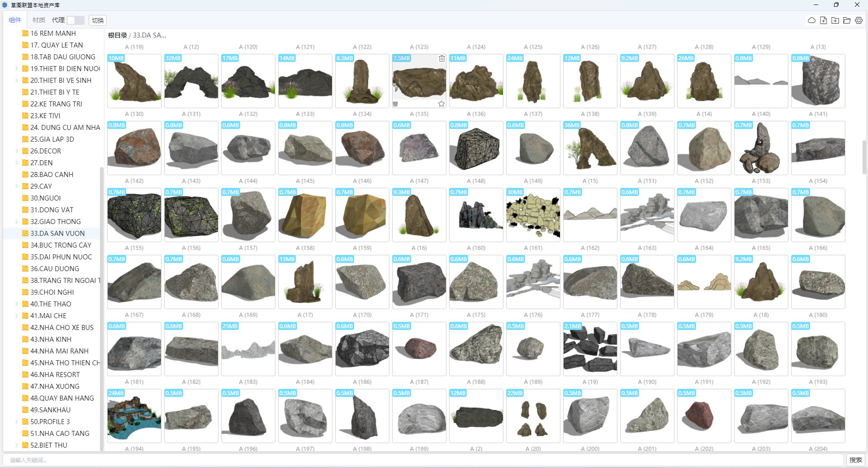Click the add new folder icon
This screenshot has width=868, height=468.
click(x=835, y=20)
